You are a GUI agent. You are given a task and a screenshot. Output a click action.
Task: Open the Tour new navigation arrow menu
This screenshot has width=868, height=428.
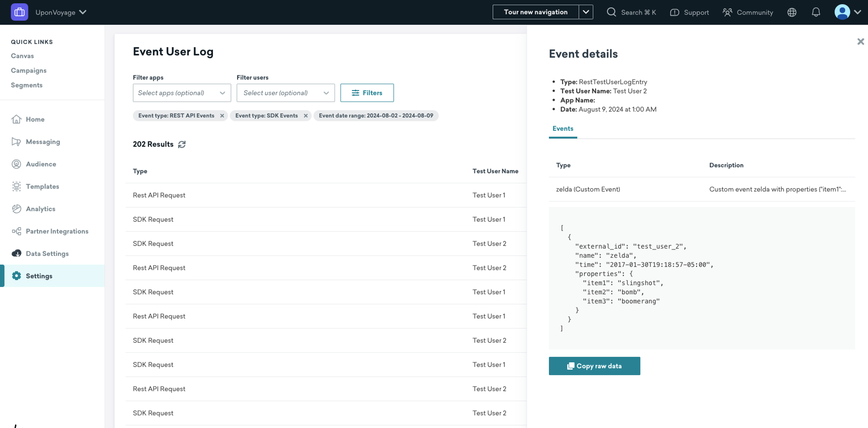click(x=586, y=12)
